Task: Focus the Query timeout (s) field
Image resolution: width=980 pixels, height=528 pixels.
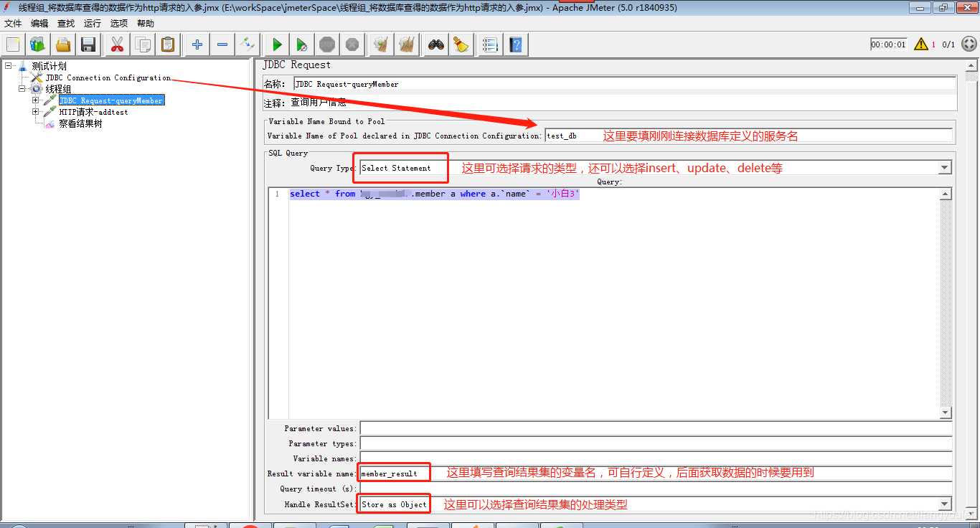Action: [656, 489]
